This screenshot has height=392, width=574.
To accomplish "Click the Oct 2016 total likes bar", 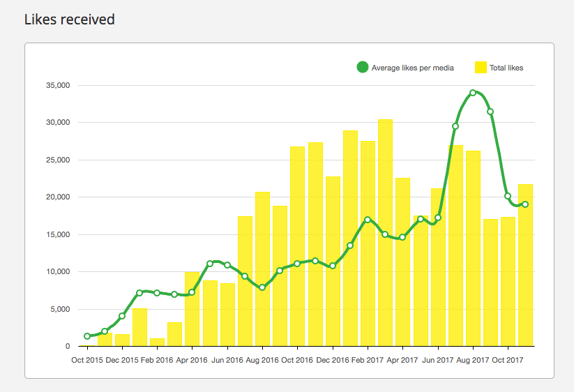I will click(x=297, y=246).
